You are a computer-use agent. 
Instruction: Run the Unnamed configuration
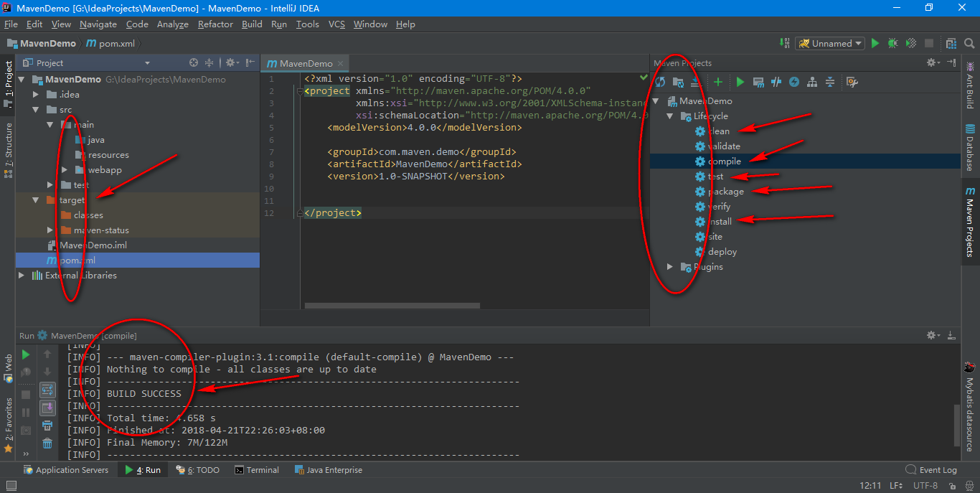(875, 43)
